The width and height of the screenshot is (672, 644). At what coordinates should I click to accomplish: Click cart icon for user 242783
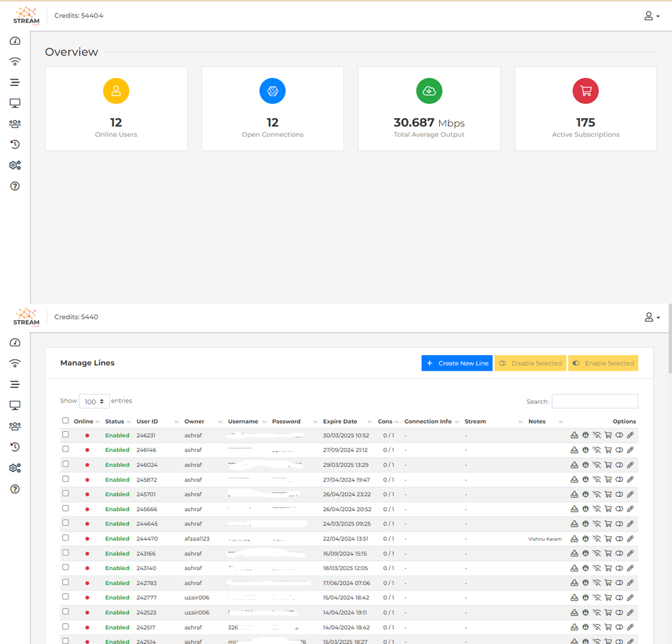point(608,583)
